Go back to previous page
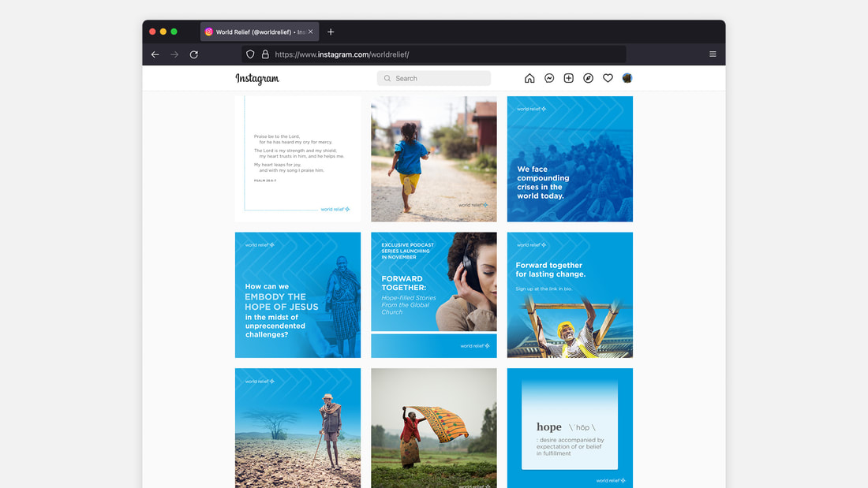This screenshot has width=868, height=488. tap(155, 54)
